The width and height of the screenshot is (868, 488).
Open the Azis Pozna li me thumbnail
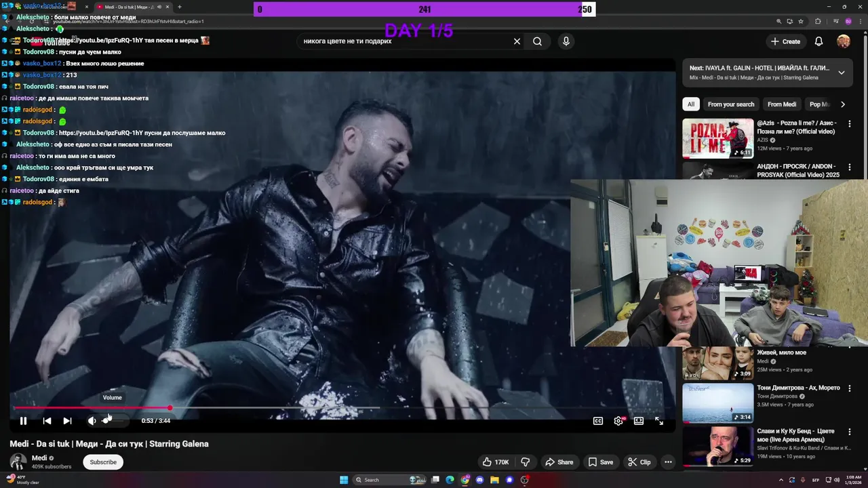click(x=717, y=138)
